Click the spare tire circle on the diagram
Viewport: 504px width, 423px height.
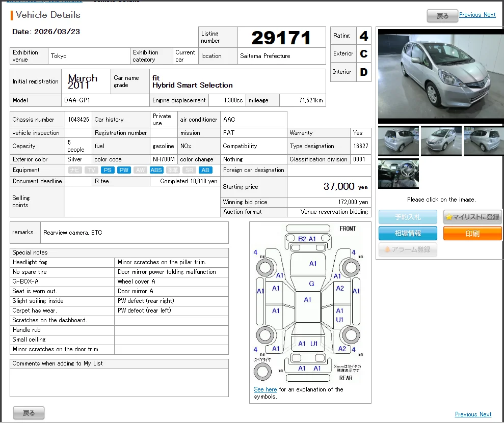pyautogui.click(x=262, y=372)
